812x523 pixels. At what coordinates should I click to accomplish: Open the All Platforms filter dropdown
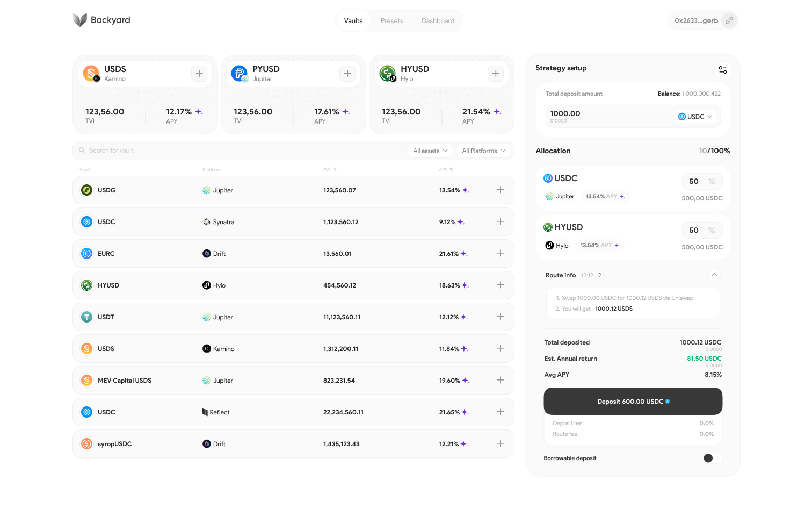pyautogui.click(x=484, y=151)
